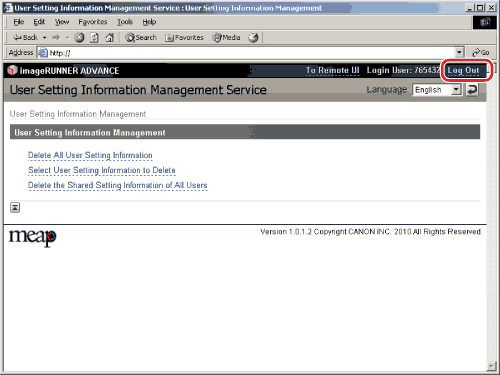
Task: Stop page loading with the Stop icon
Action: click(x=79, y=38)
